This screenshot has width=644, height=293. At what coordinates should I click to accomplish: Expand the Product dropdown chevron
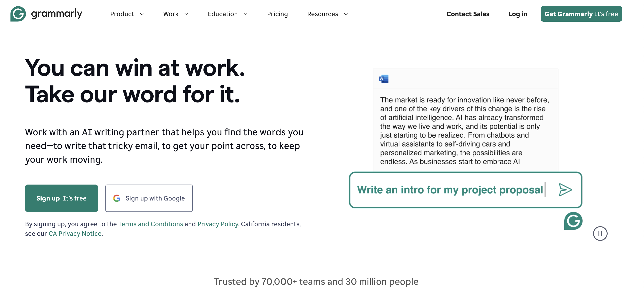click(x=142, y=14)
